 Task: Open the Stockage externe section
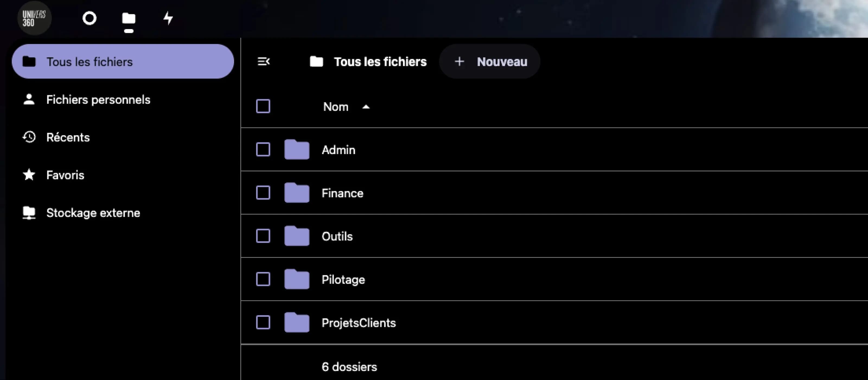93,213
